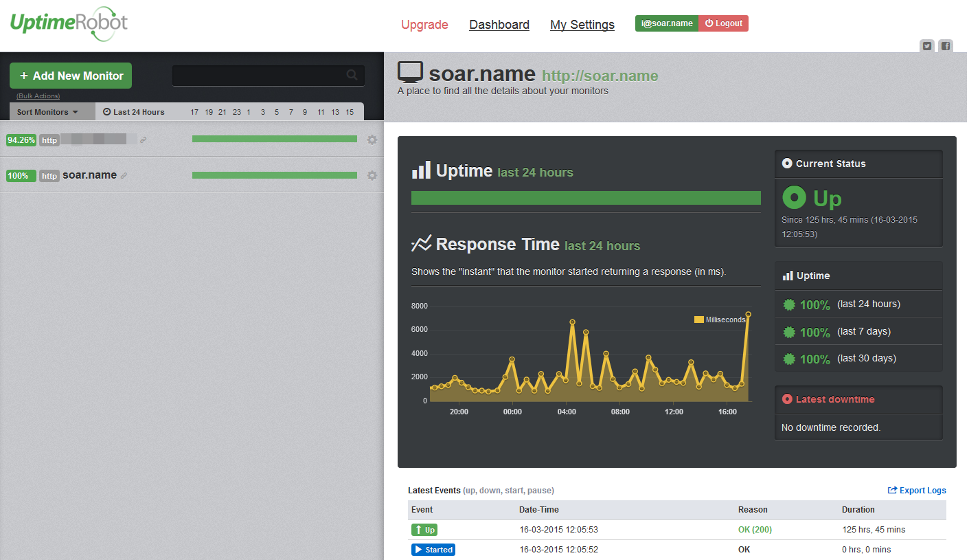
Task: Open Bulk Actions options
Action: [38, 96]
